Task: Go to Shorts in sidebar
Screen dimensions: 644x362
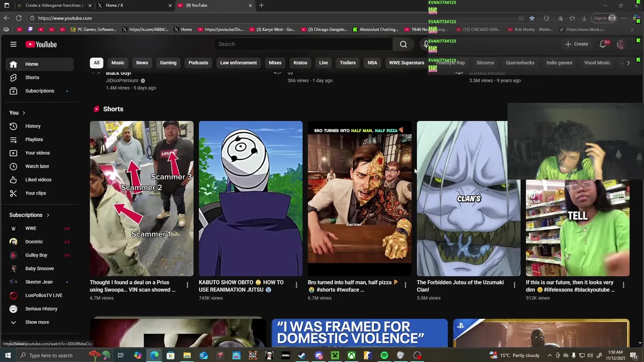Action: point(39,77)
